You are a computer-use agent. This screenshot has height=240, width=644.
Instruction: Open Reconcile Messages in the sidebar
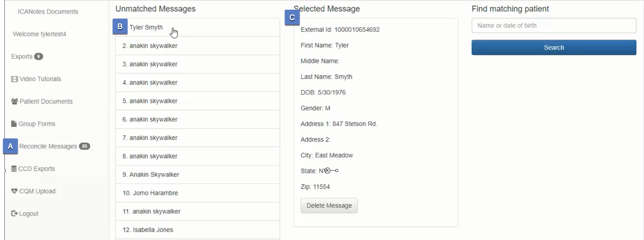(48, 146)
